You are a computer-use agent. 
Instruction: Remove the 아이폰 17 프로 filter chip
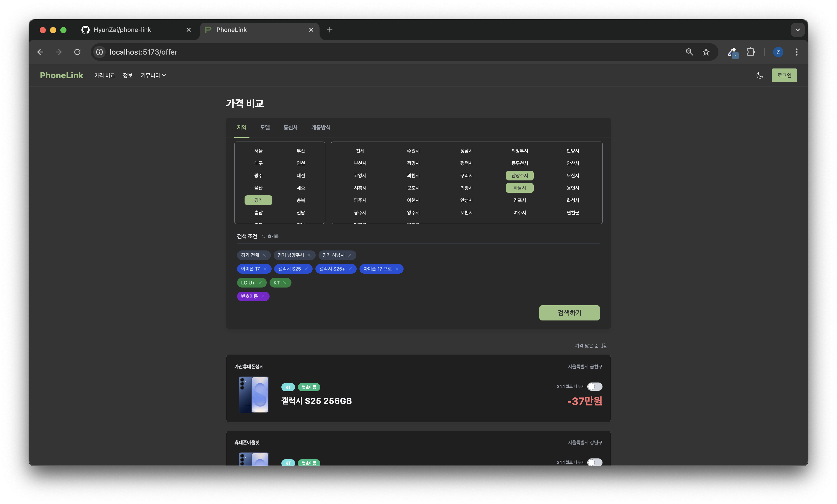pos(396,269)
